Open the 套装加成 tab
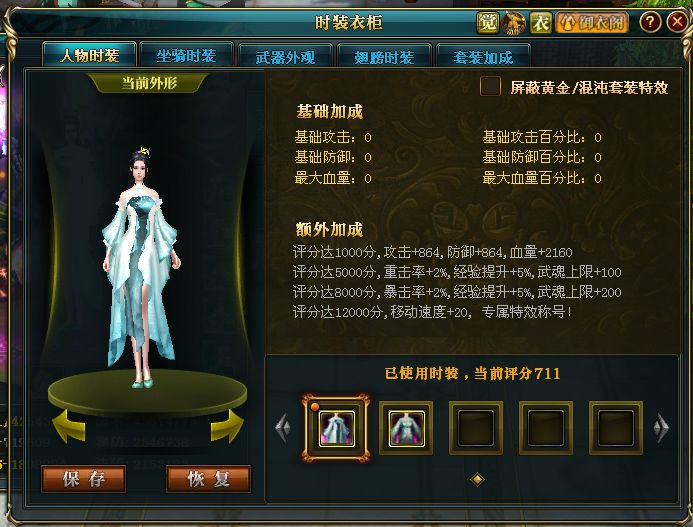The width and height of the screenshot is (693, 527). [483, 56]
